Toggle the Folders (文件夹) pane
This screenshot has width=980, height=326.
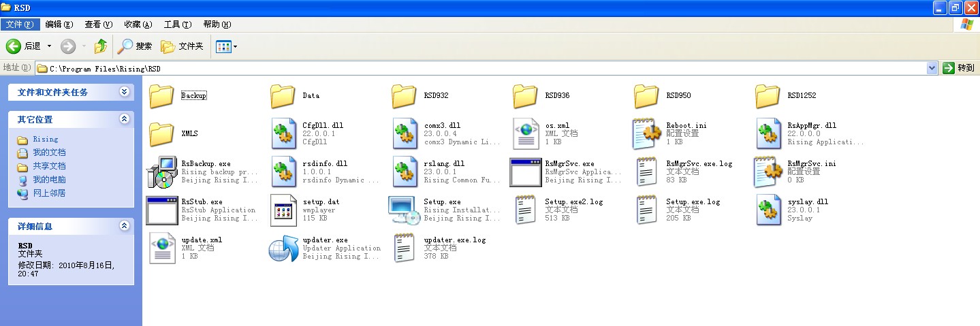[182, 46]
